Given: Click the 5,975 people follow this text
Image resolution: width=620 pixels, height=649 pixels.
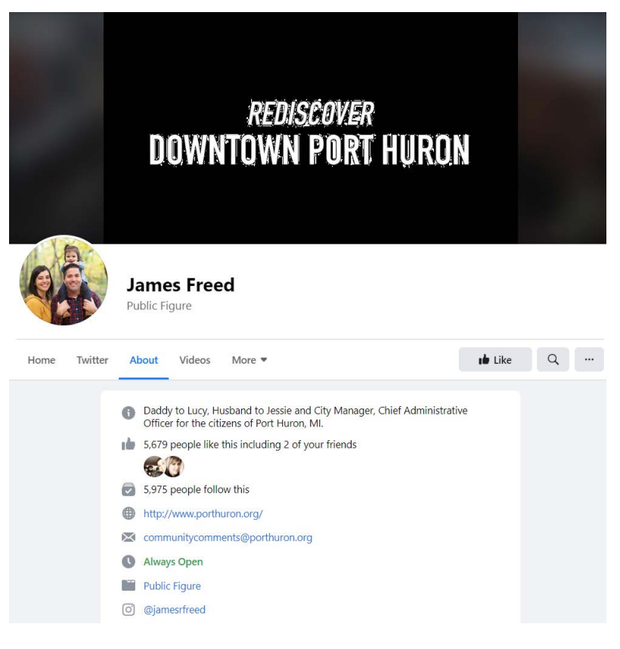Looking at the screenshot, I should point(196,490).
